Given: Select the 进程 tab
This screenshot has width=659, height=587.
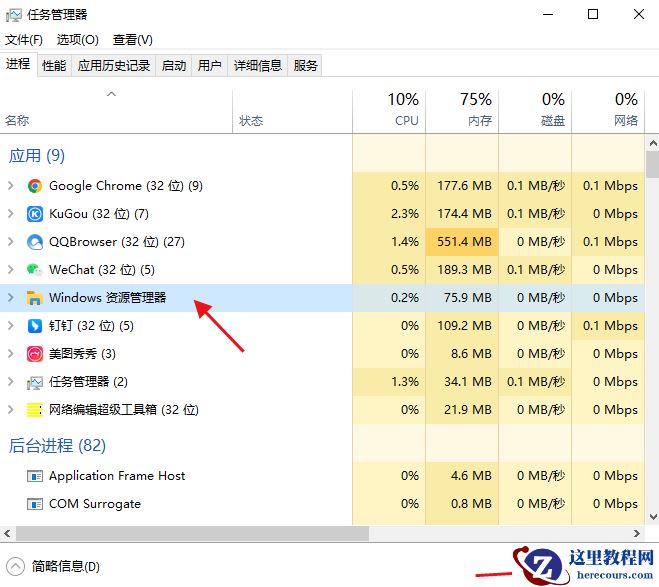Looking at the screenshot, I should [18, 64].
